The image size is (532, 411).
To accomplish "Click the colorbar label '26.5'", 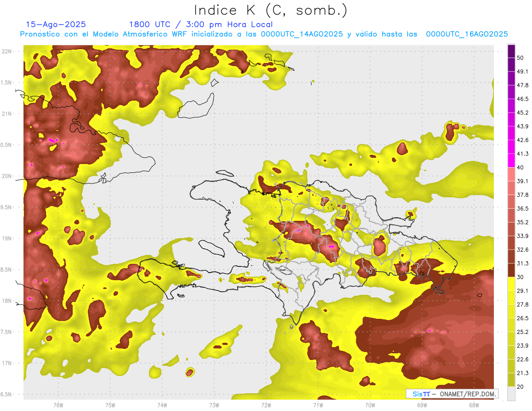I will coord(523,318).
